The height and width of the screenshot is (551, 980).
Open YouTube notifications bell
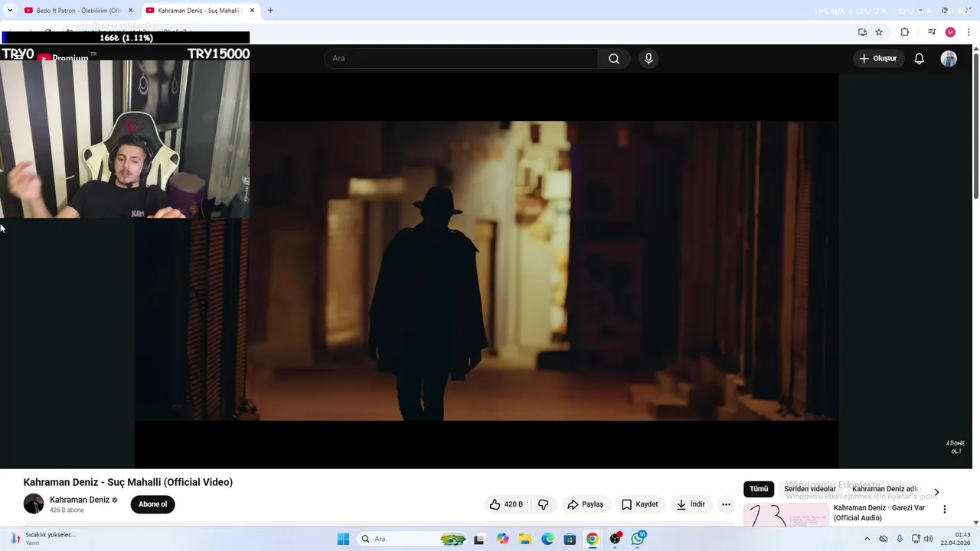click(x=920, y=59)
